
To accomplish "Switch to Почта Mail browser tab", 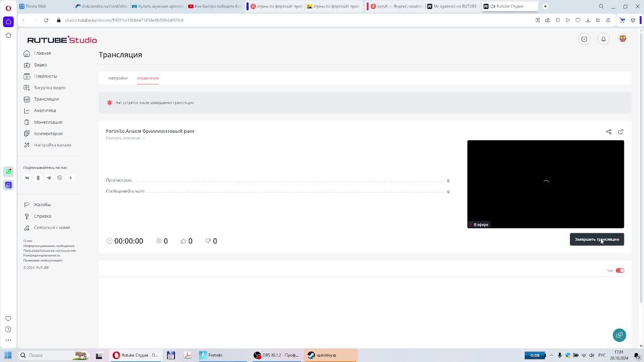I will pyautogui.click(x=45, y=6).
